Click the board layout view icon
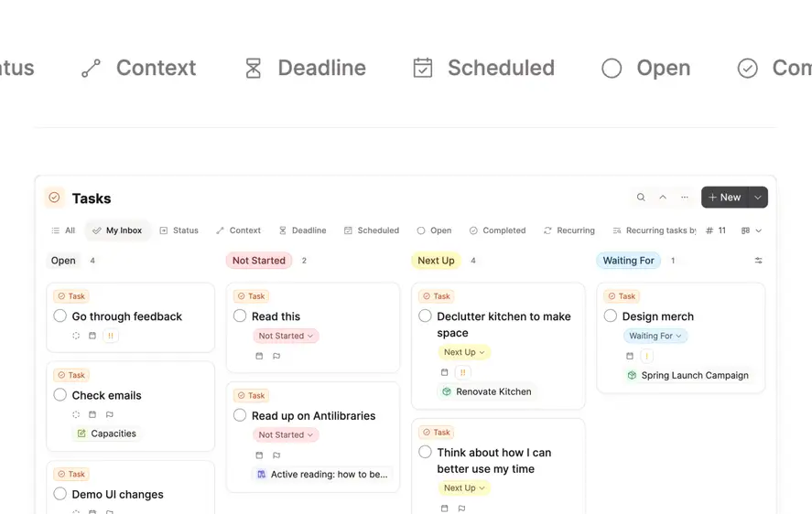Screen dimensions: 812x514 (746, 230)
